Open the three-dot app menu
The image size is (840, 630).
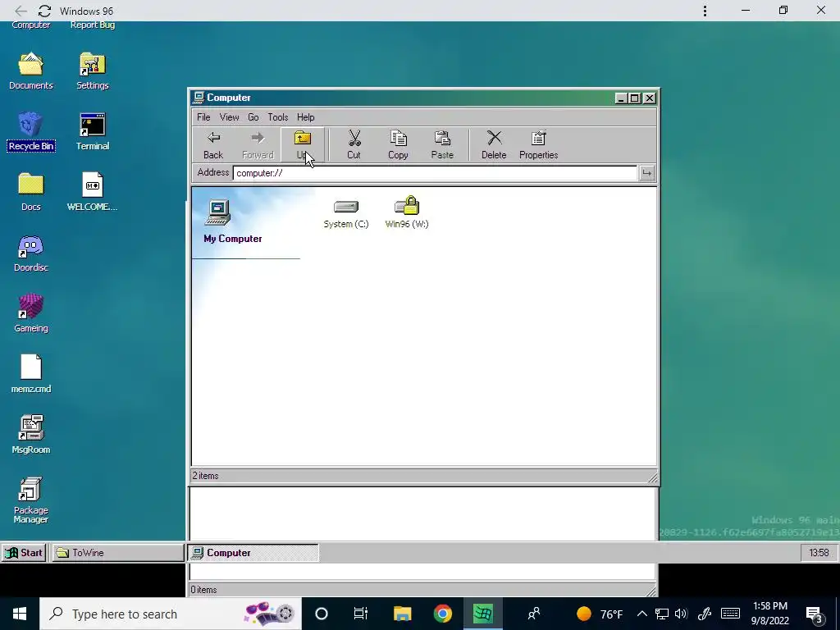click(x=705, y=11)
